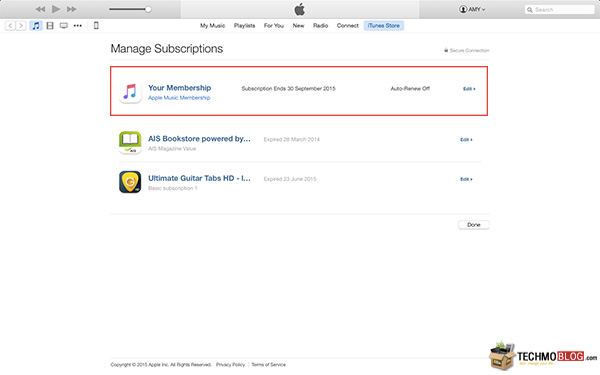Select the TV Shows library icon
The width and height of the screenshot is (600, 375).
(64, 26)
